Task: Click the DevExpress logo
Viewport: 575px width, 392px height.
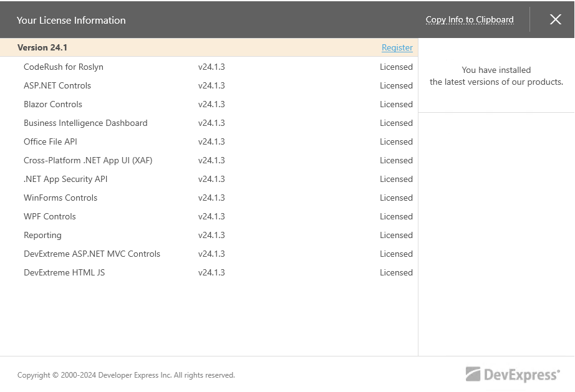Action: pos(513,375)
